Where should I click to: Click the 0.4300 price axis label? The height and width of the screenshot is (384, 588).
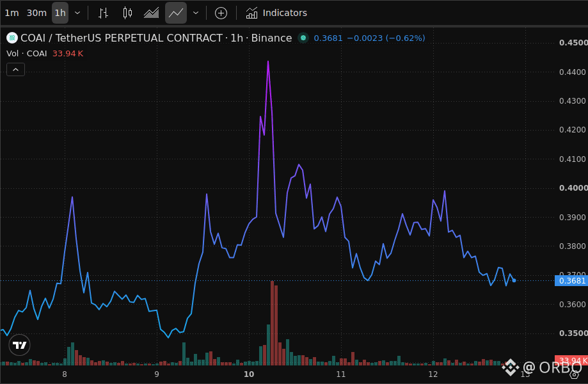[x=572, y=101]
